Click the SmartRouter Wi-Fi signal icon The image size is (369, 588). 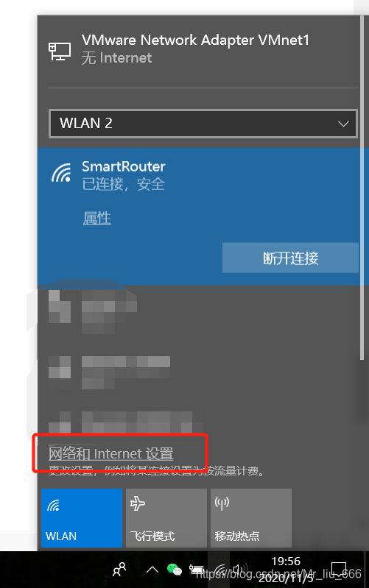(x=61, y=173)
